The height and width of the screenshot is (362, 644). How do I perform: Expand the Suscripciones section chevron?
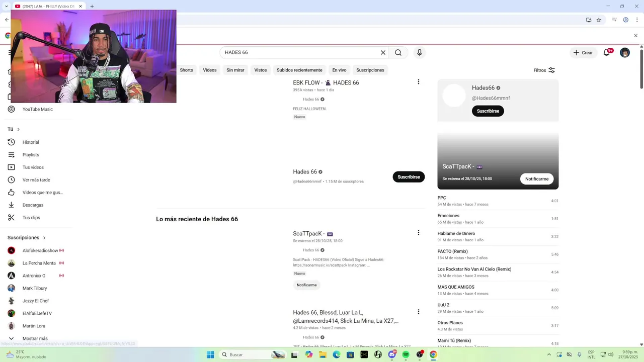pos(44,238)
